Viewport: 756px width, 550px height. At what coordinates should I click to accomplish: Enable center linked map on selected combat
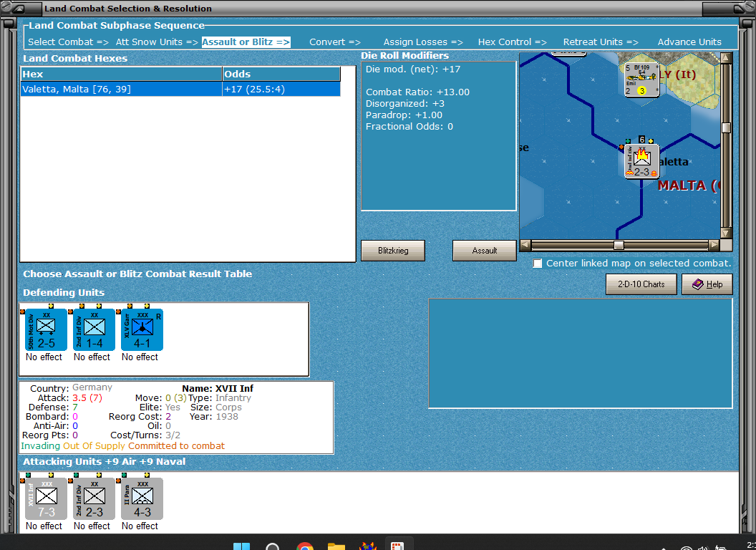[x=538, y=264]
